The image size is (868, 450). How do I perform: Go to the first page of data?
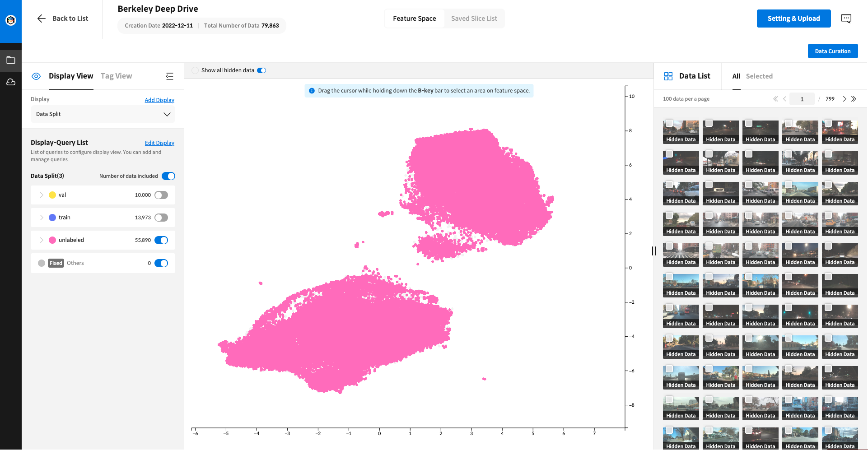click(x=776, y=99)
